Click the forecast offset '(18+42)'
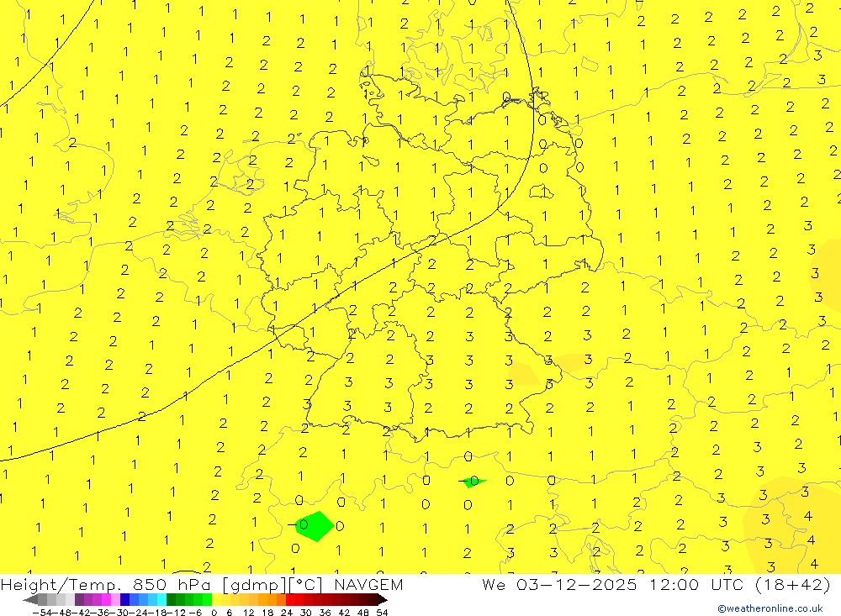This screenshot has height=616, width=841. click(792, 585)
